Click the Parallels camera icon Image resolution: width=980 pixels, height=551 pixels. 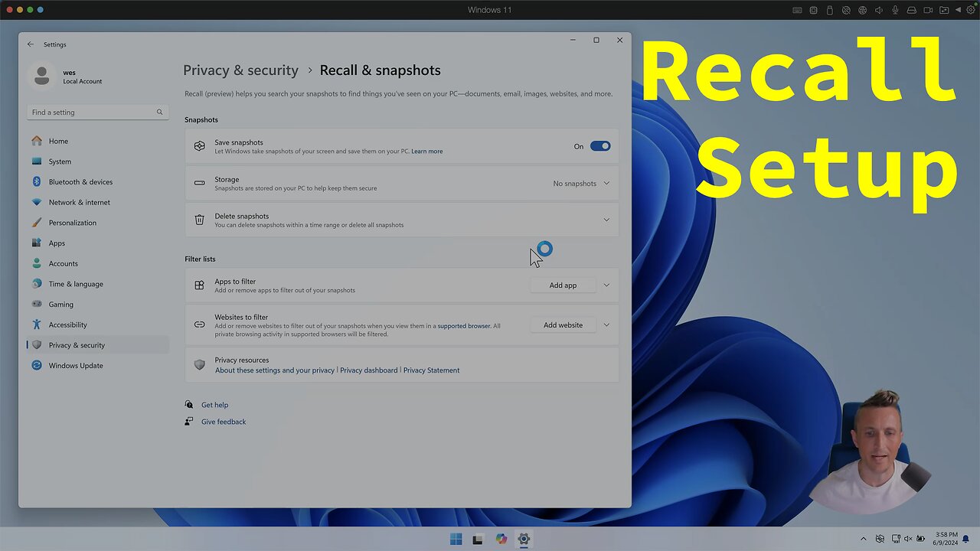(928, 10)
